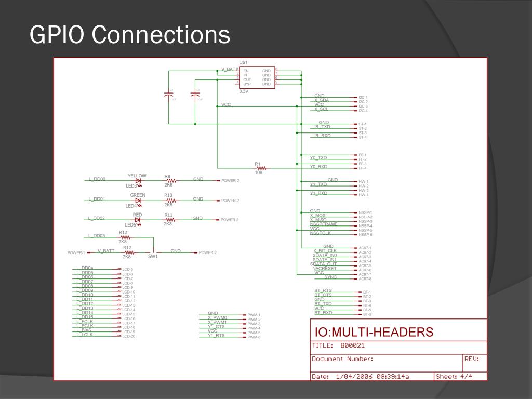Click the POWER-1 pin label
Screen dimensions: 532x399
tap(76, 253)
